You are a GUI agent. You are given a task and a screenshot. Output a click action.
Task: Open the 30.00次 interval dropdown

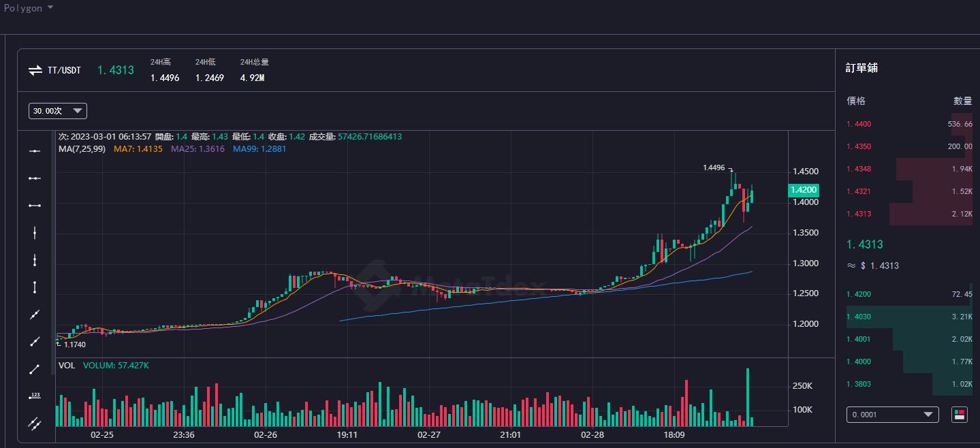[57, 110]
